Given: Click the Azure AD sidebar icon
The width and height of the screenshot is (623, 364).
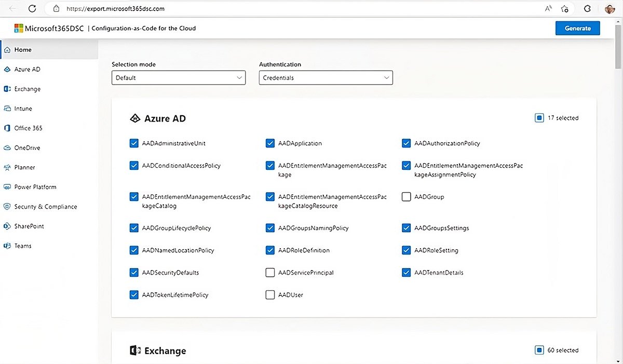Looking at the screenshot, I should pyautogui.click(x=7, y=70).
